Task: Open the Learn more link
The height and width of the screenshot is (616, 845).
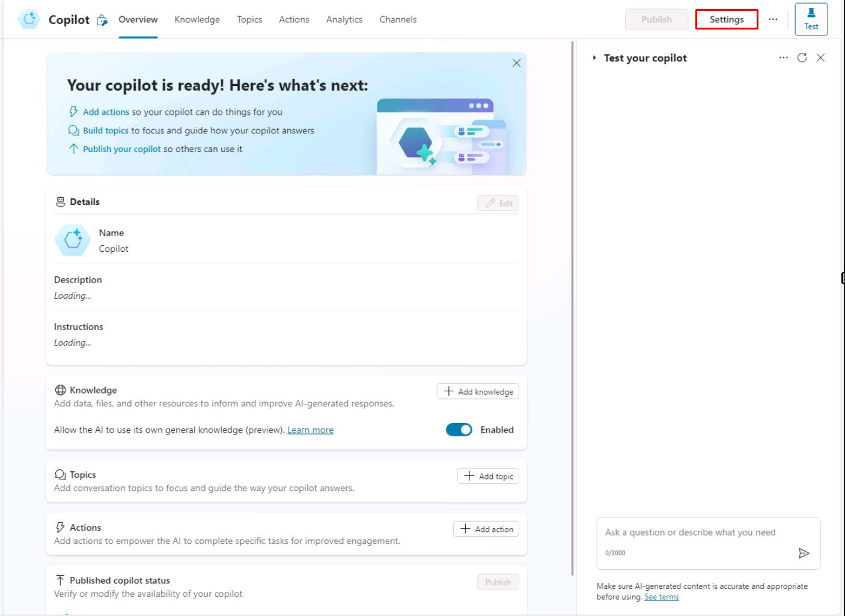Action: coord(310,430)
